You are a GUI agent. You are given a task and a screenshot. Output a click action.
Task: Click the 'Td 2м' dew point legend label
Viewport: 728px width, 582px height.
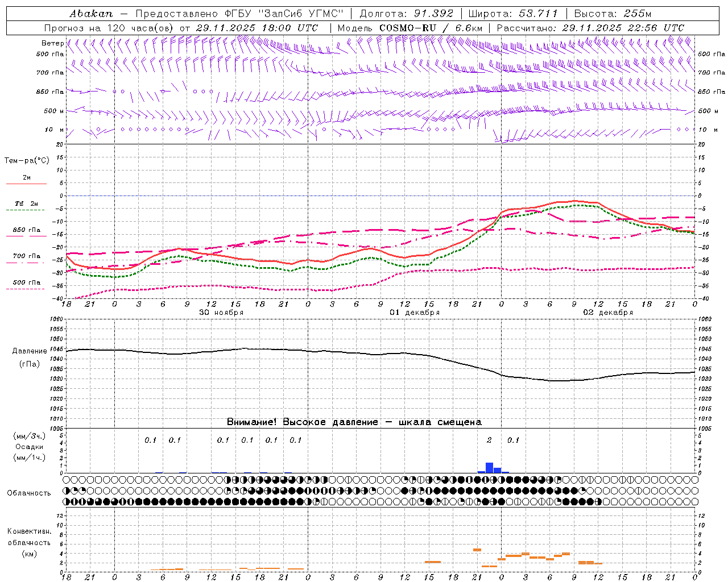pos(27,203)
